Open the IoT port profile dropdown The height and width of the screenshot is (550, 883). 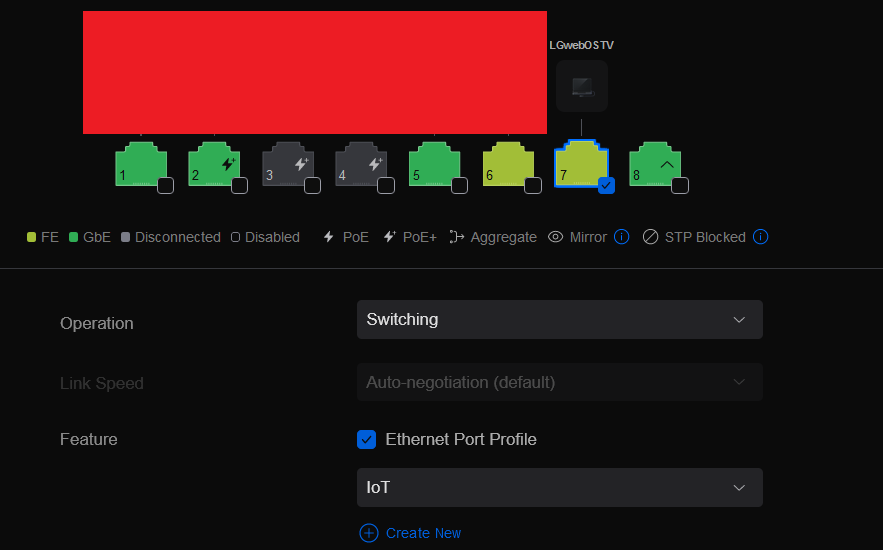[559, 488]
